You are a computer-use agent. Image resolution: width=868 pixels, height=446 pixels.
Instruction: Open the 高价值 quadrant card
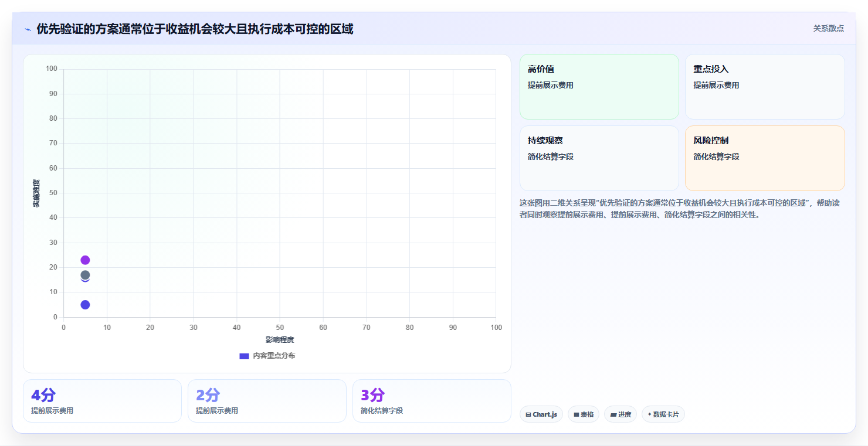(599, 87)
